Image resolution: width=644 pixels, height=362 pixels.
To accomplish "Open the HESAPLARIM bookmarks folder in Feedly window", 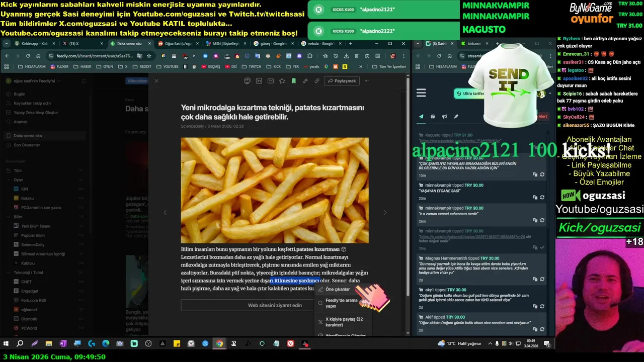I will coord(31,66).
